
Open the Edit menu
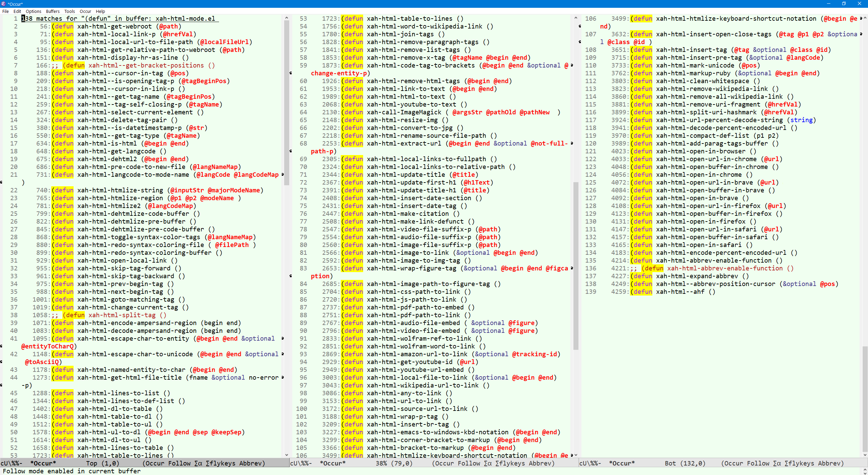point(17,11)
